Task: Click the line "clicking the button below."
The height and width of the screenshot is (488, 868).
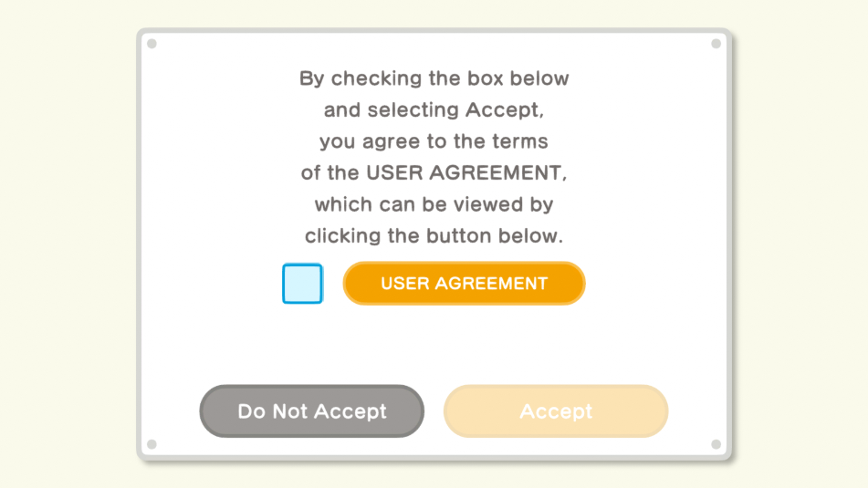Action: pos(434,235)
